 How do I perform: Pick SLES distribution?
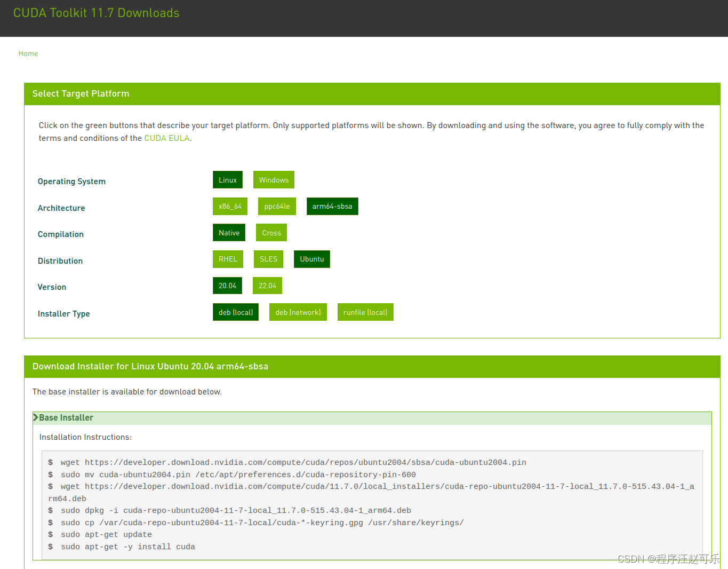268,259
